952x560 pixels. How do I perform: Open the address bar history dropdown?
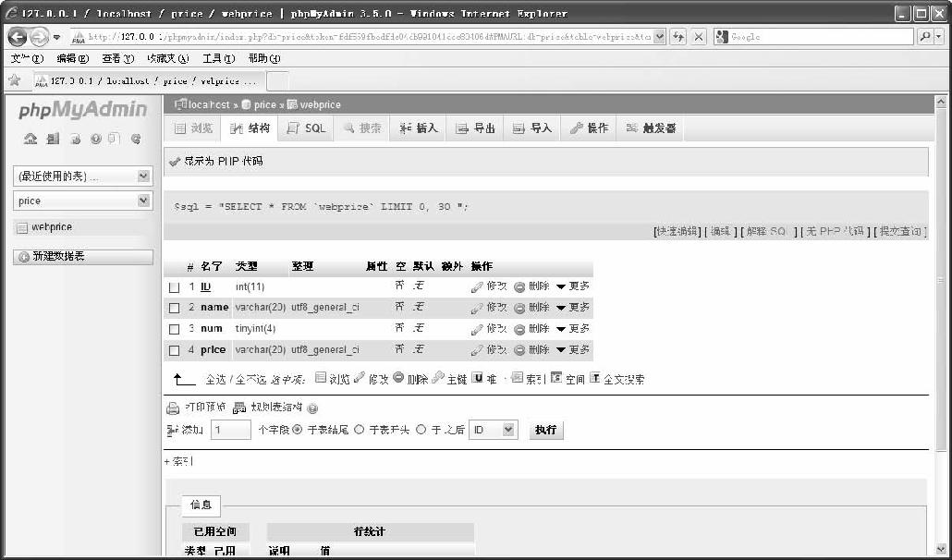[x=660, y=37]
